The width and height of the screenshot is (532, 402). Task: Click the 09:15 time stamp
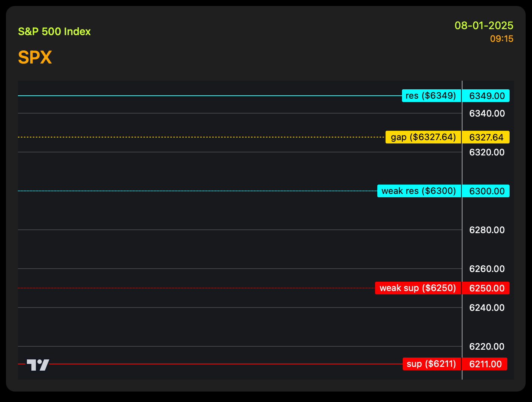tap(502, 39)
